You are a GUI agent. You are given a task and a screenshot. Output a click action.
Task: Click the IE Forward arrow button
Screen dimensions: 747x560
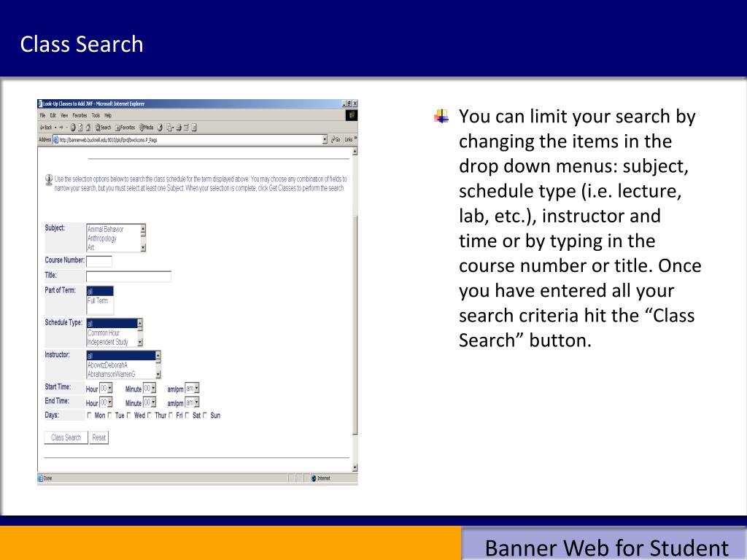click(x=61, y=127)
